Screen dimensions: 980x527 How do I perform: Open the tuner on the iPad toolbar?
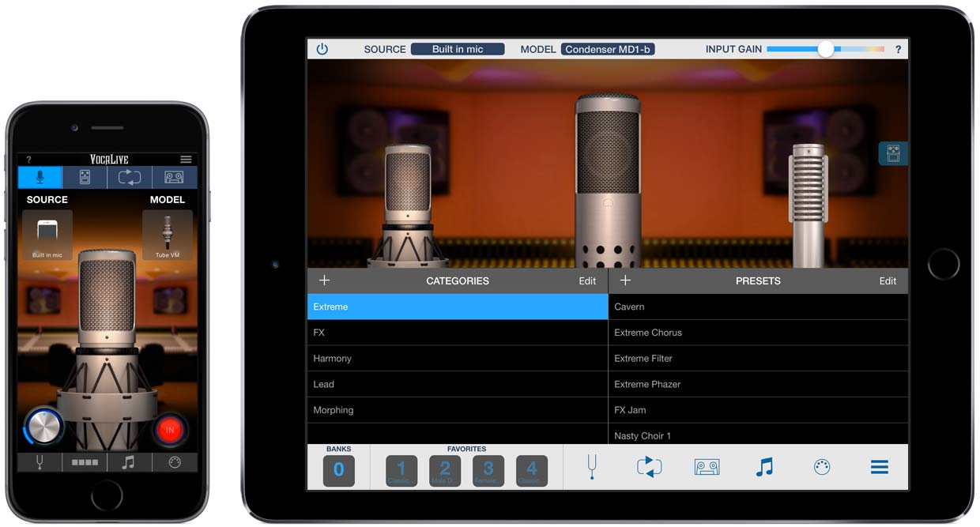pyautogui.click(x=591, y=467)
